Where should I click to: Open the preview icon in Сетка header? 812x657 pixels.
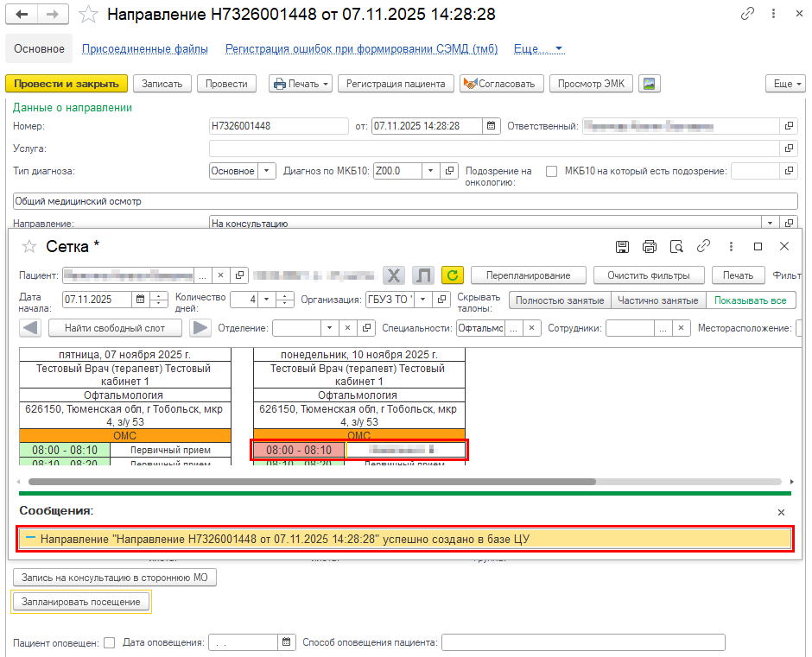click(x=676, y=246)
